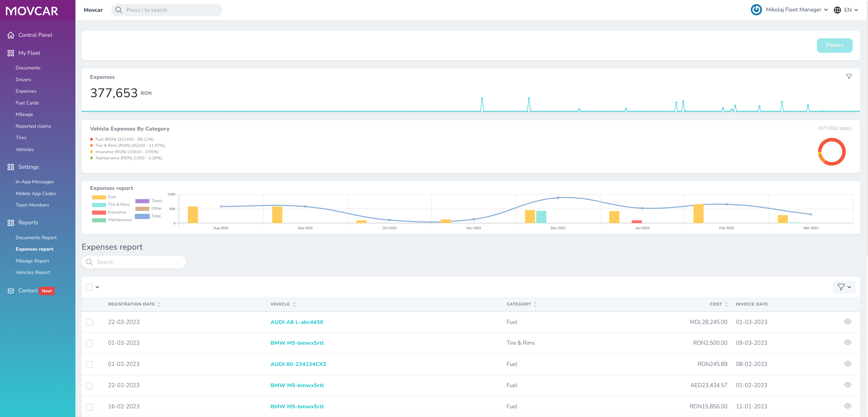The image size is (868, 417).
Task: Click the Control Panel home icon
Action: point(11,35)
